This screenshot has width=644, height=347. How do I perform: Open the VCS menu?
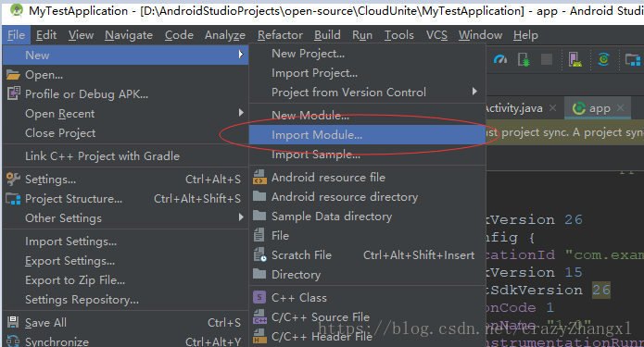tap(436, 35)
